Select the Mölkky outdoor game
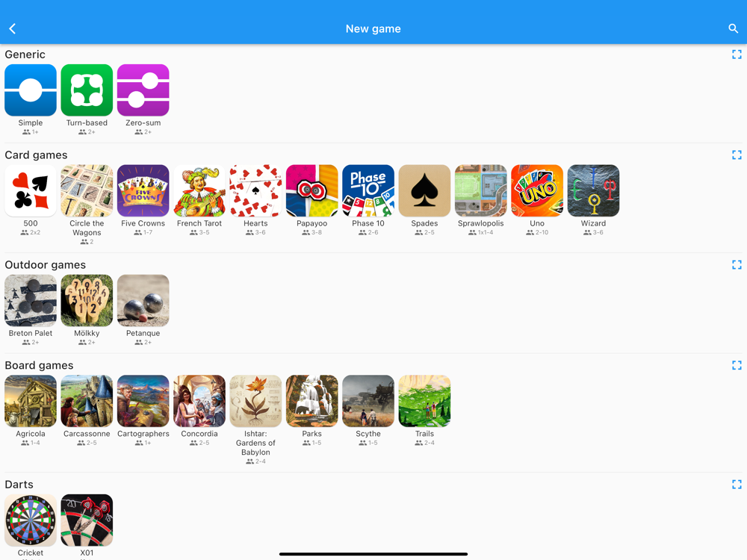The image size is (747, 560). coord(87,300)
